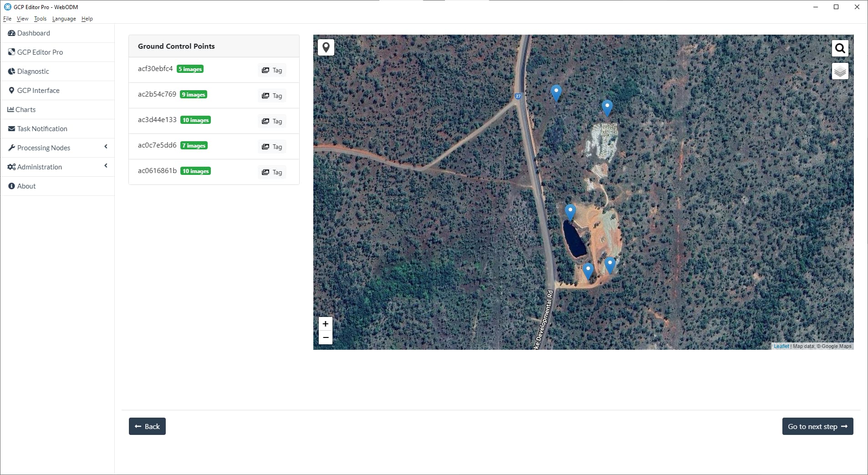Tag images for point acf30ebfc4

coord(272,70)
